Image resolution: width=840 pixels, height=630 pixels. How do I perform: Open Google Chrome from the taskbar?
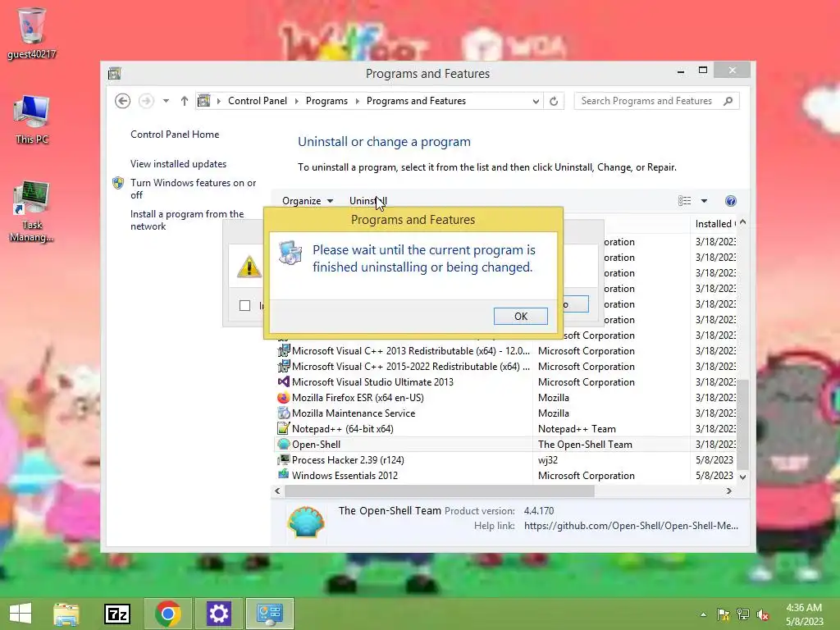167,614
